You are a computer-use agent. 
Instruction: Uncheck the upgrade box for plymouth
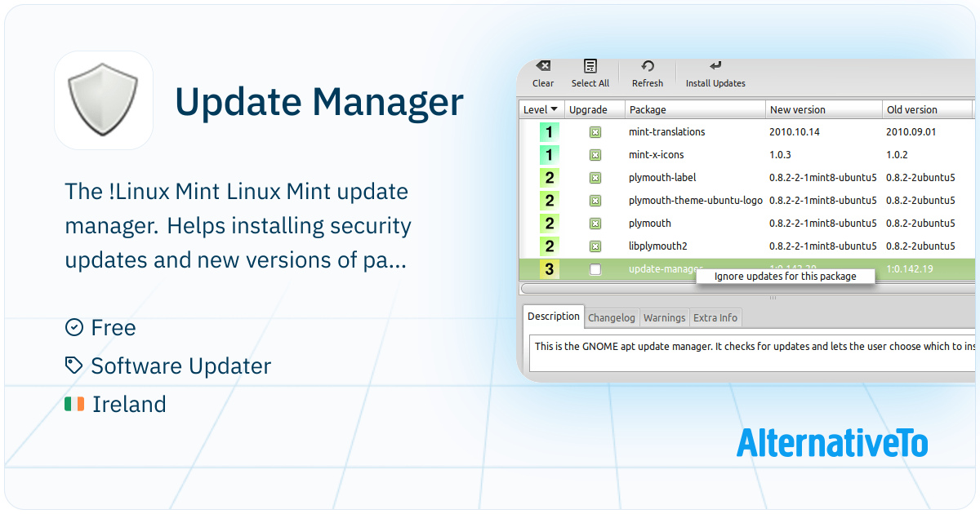[595, 224]
